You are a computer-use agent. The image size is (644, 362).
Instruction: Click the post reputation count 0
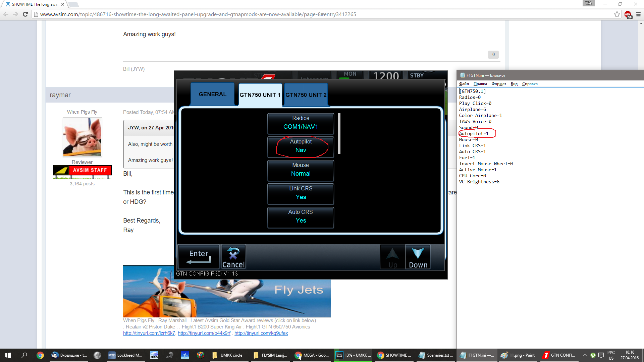coord(493,54)
